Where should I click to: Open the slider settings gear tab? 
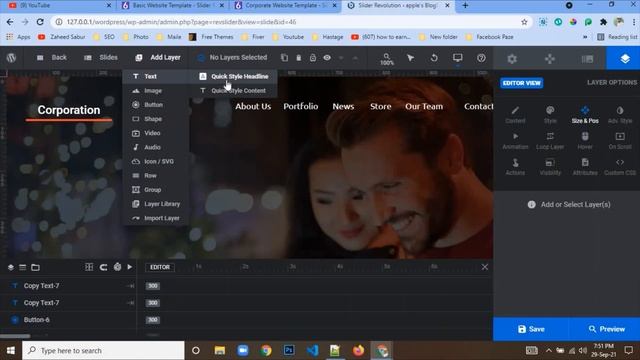click(x=512, y=58)
